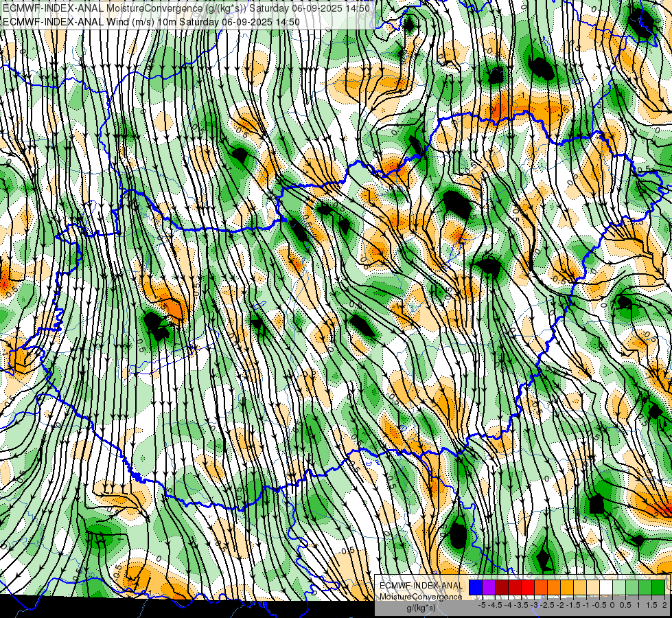
Task: Select the -2.5 tick value on colorbar
Action: (547, 605)
